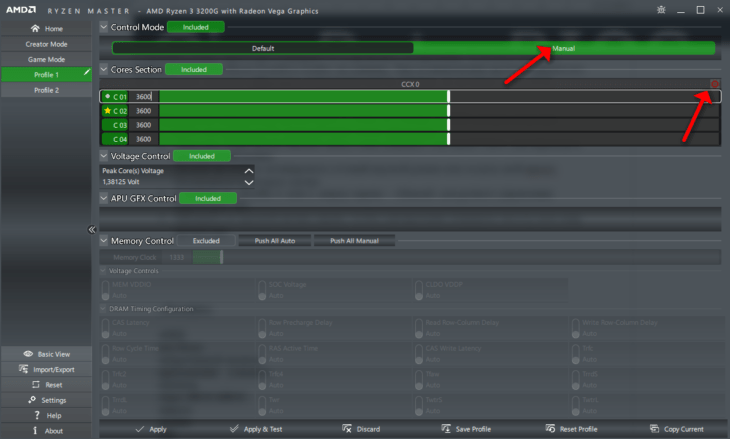The width and height of the screenshot is (730, 439).
Task: Toggle Memory Control Excluded button
Action: pos(206,241)
